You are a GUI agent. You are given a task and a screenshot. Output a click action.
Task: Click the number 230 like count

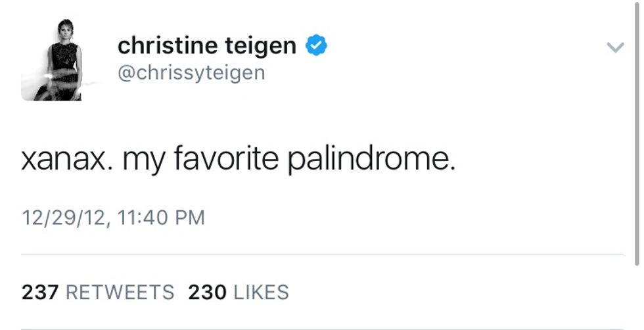207,292
